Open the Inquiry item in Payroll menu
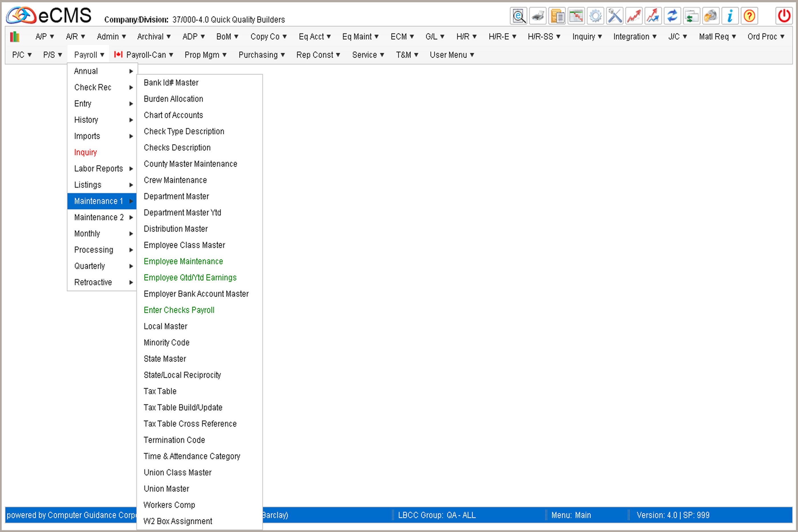 (85, 152)
